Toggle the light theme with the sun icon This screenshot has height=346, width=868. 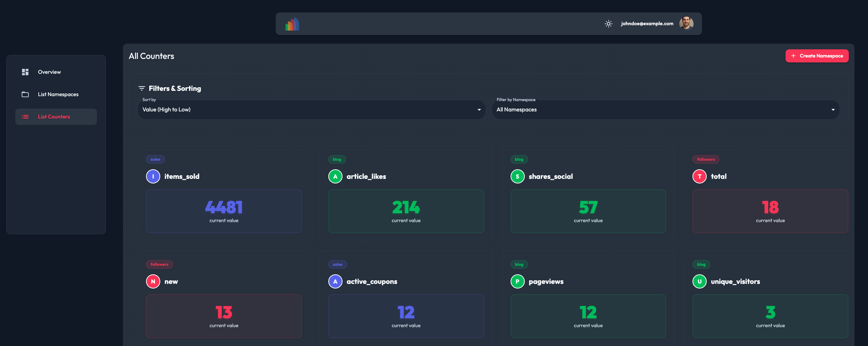(608, 23)
